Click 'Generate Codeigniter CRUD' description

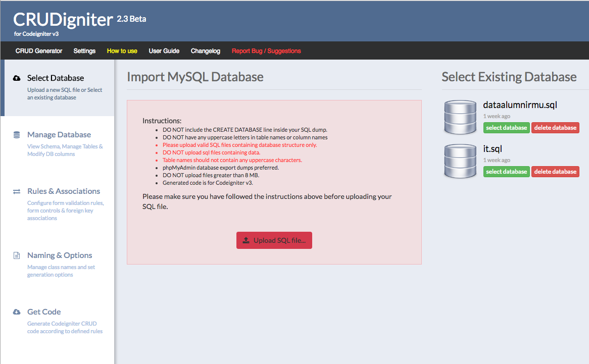point(65,328)
